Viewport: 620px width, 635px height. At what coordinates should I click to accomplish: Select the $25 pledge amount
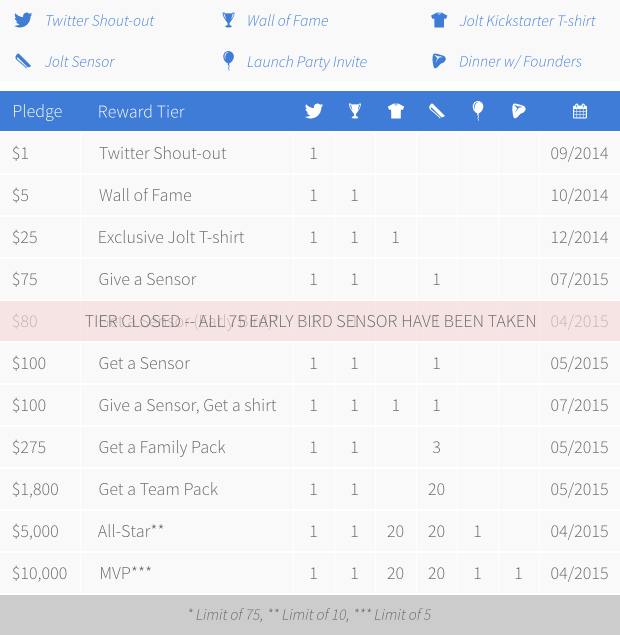coord(25,237)
